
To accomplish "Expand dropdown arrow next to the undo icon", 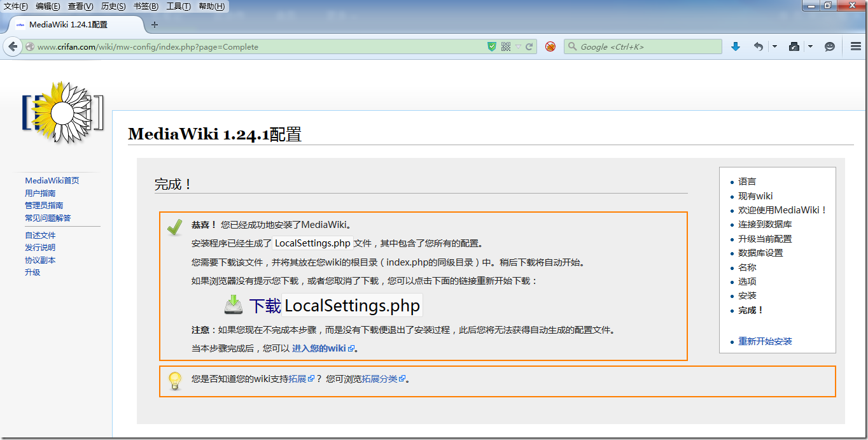I will pyautogui.click(x=774, y=46).
